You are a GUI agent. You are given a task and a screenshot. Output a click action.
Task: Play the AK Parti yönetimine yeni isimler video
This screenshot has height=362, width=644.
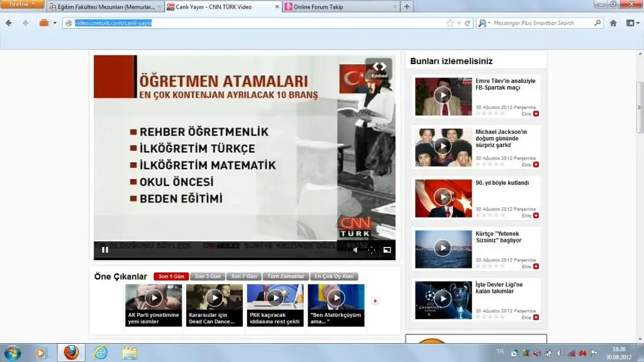point(153,297)
